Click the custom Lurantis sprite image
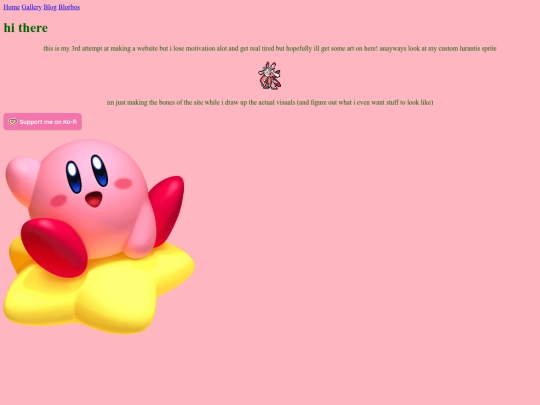The width and height of the screenshot is (540, 405). point(270,75)
